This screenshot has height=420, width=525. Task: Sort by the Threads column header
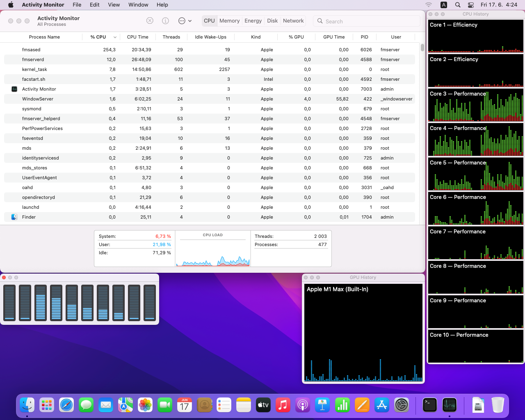(x=171, y=37)
